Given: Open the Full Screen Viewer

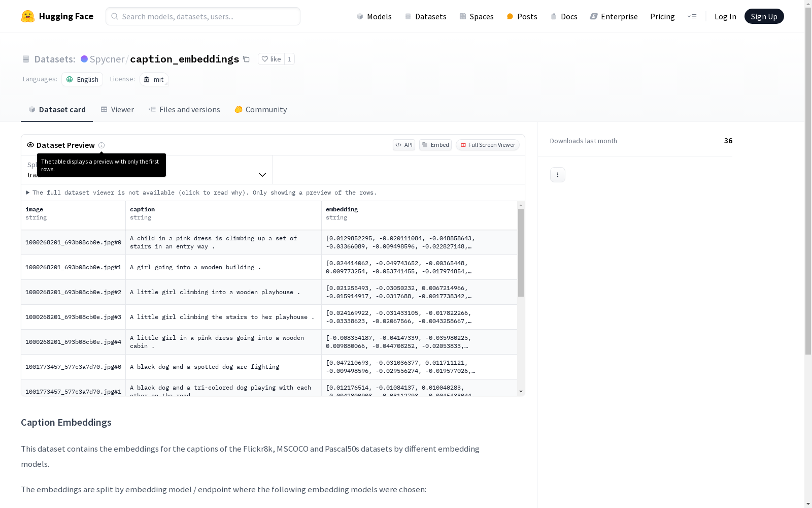Looking at the screenshot, I should tap(488, 145).
